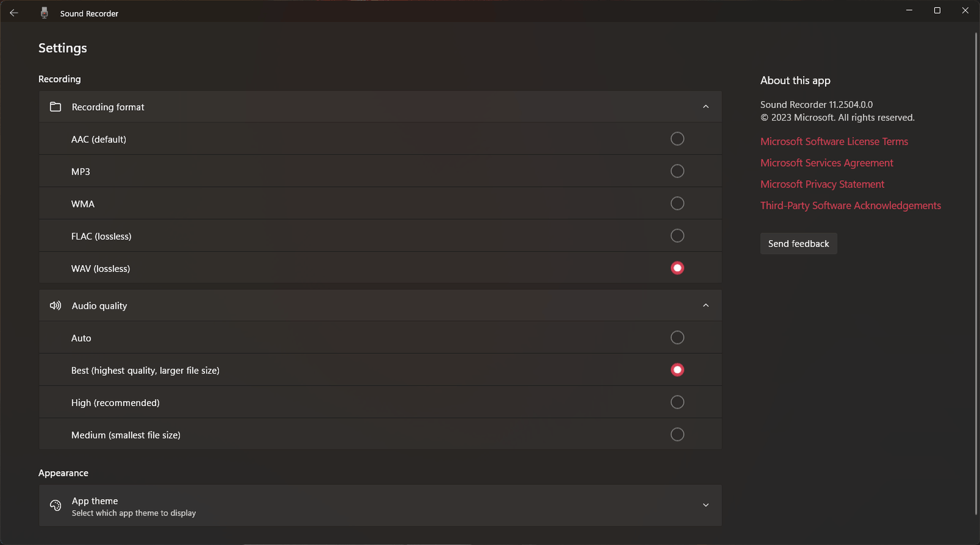Click the Sound Recorder microphone app icon
The width and height of the screenshot is (980, 545).
point(44,13)
